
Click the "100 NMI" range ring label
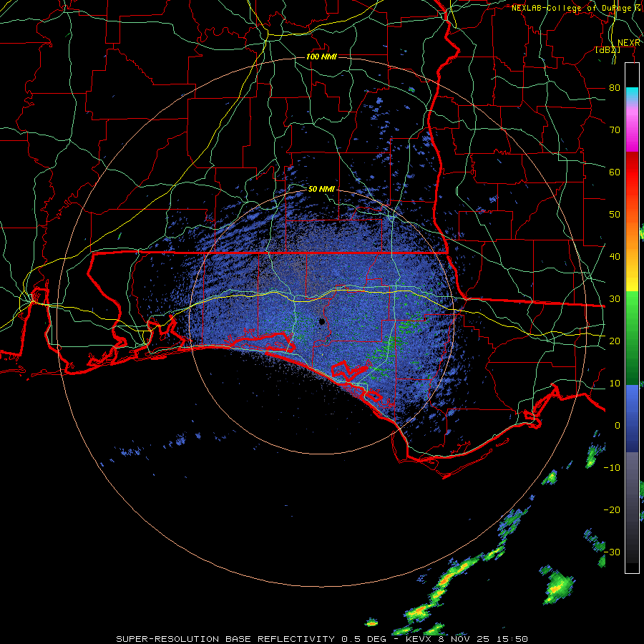[321, 57]
